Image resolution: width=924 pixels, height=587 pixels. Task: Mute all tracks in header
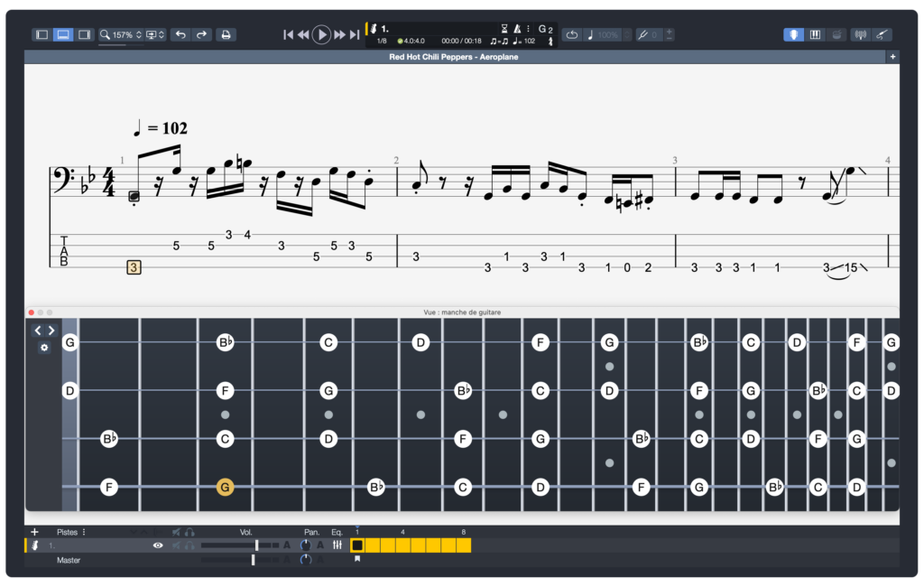176,532
